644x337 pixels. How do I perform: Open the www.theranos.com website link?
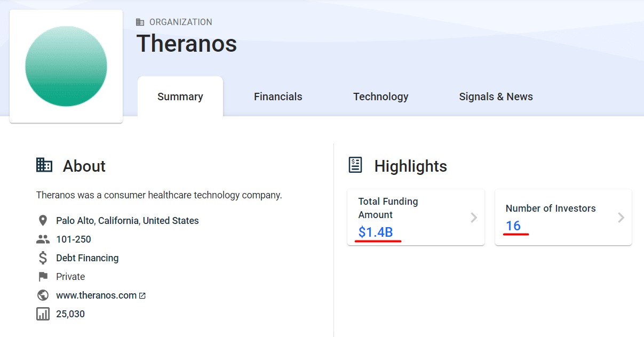pyautogui.click(x=96, y=295)
